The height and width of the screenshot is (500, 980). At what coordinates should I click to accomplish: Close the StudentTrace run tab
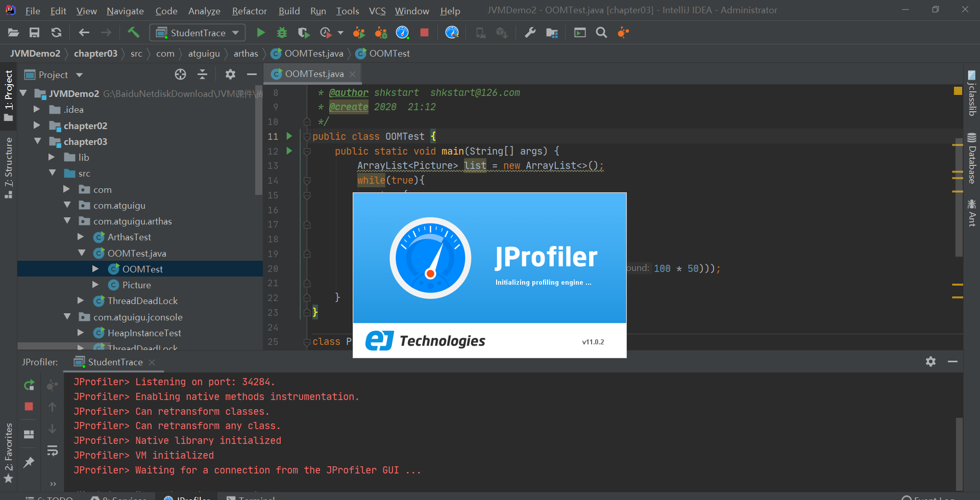pyautogui.click(x=152, y=362)
